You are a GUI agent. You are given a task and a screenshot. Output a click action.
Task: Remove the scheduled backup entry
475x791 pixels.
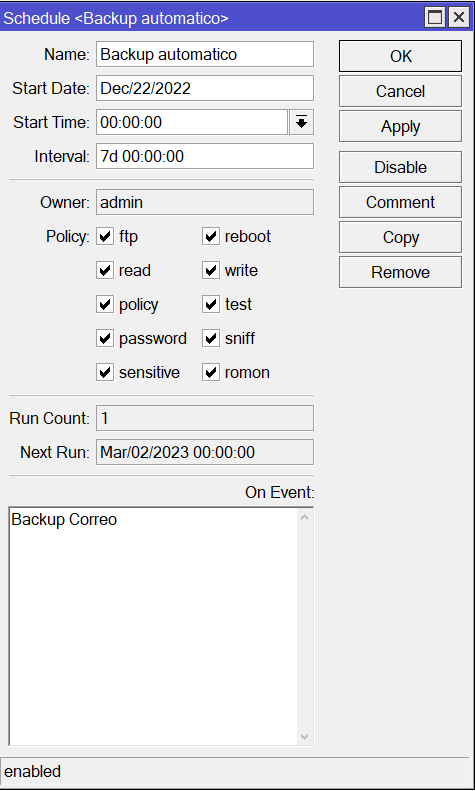click(400, 272)
